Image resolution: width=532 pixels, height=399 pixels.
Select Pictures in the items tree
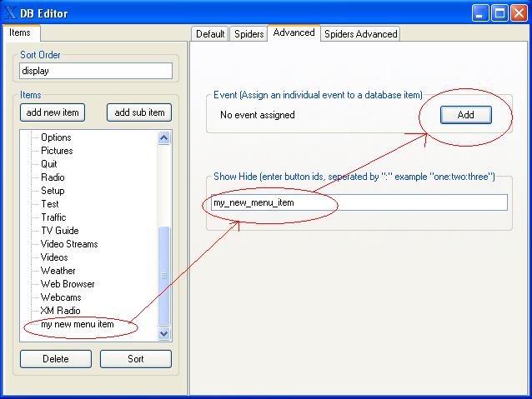[x=57, y=151]
